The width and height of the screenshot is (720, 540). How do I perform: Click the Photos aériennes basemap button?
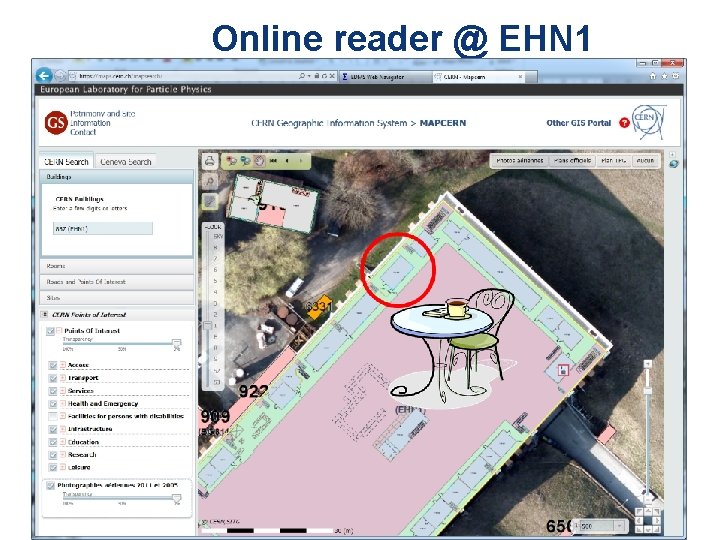click(520, 161)
